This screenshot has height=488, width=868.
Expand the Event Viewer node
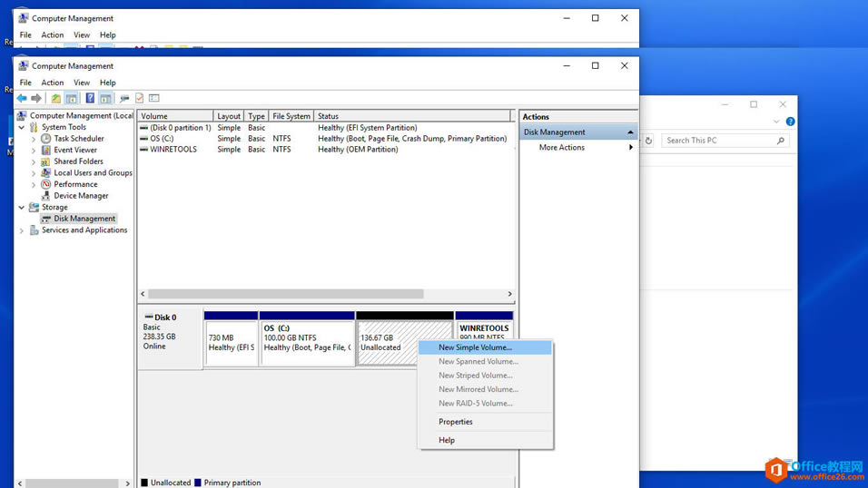34,150
